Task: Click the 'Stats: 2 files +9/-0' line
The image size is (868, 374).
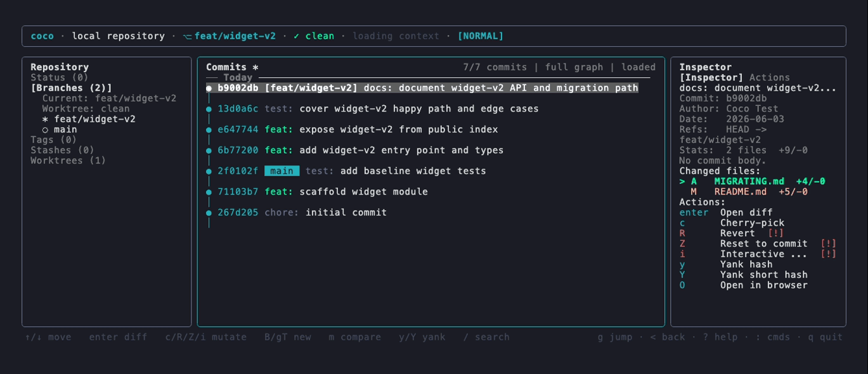Action: pos(743,150)
